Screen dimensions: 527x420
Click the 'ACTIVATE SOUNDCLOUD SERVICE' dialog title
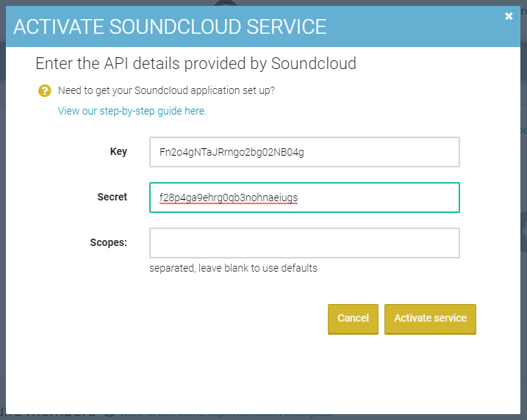coord(170,27)
